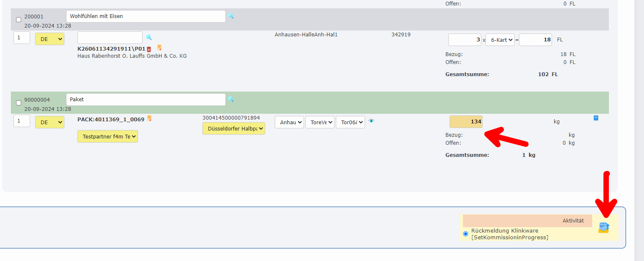Tick the checkbox for item 200001

pyautogui.click(x=18, y=20)
